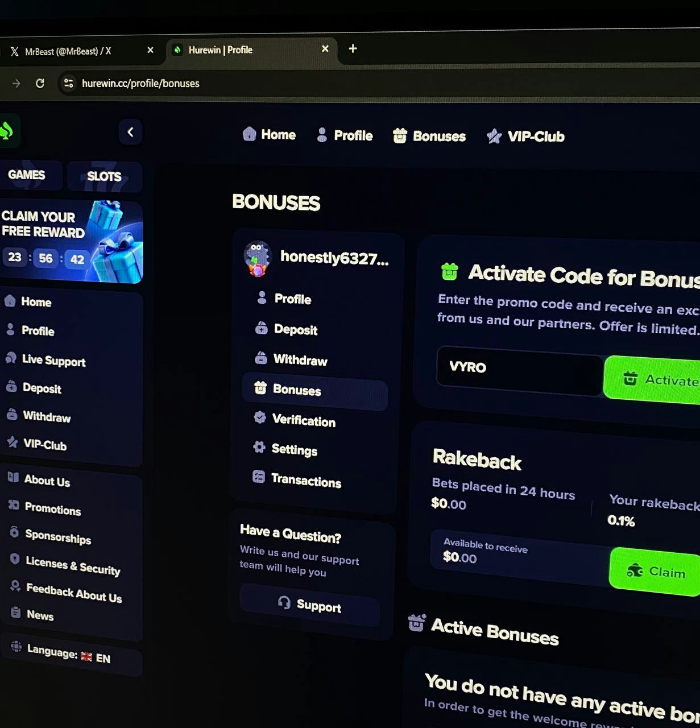700x728 pixels.
Task: Open Live Support in the left sidebar
Action: pos(53,361)
